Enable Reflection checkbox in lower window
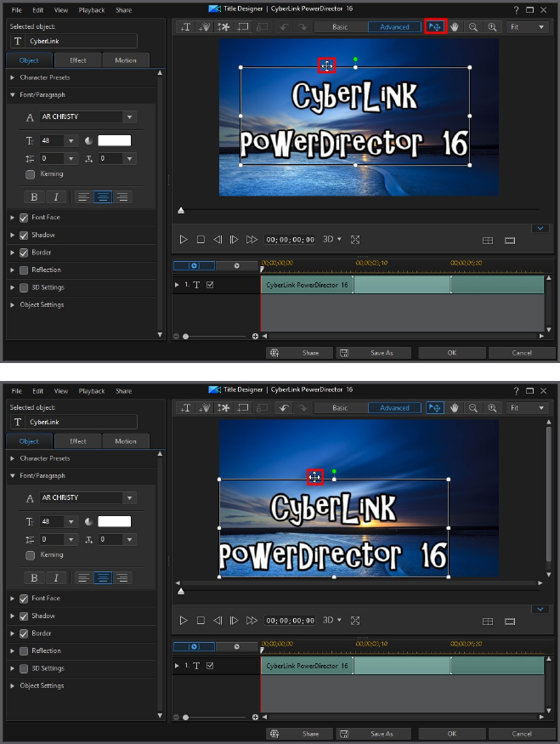The height and width of the screenshot is (744, 560). (24, 651)
